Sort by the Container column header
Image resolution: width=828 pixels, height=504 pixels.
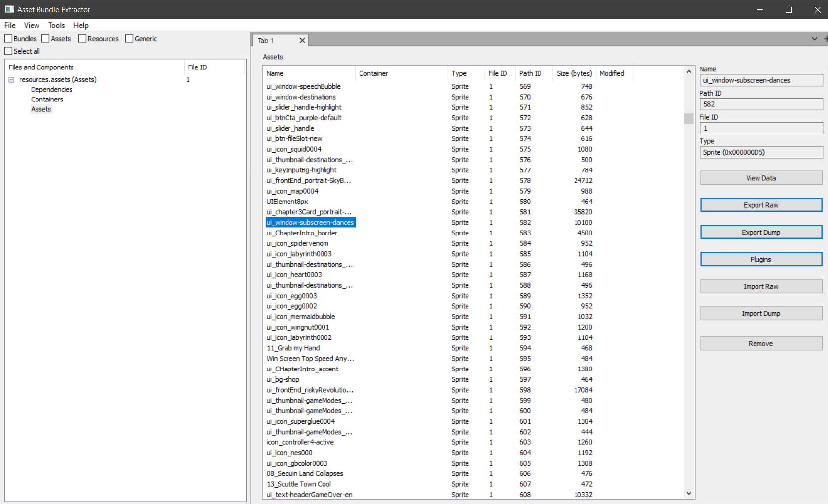coord(401,73)
